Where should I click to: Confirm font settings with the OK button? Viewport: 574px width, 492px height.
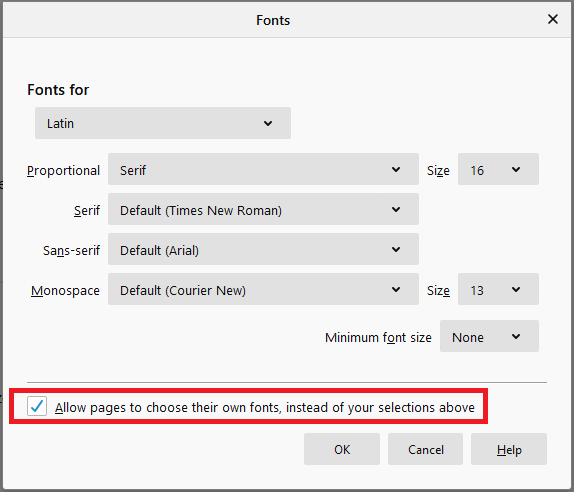[x=342, y=449]
